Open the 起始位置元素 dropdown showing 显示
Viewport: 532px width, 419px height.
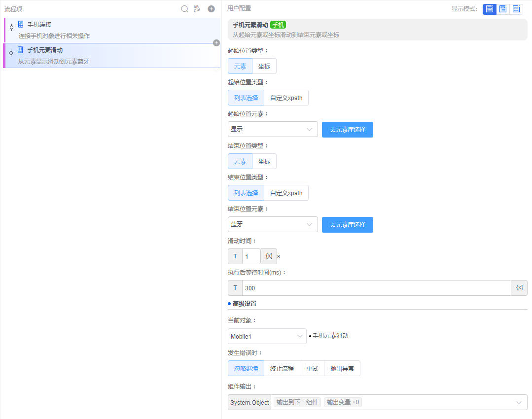272,129
